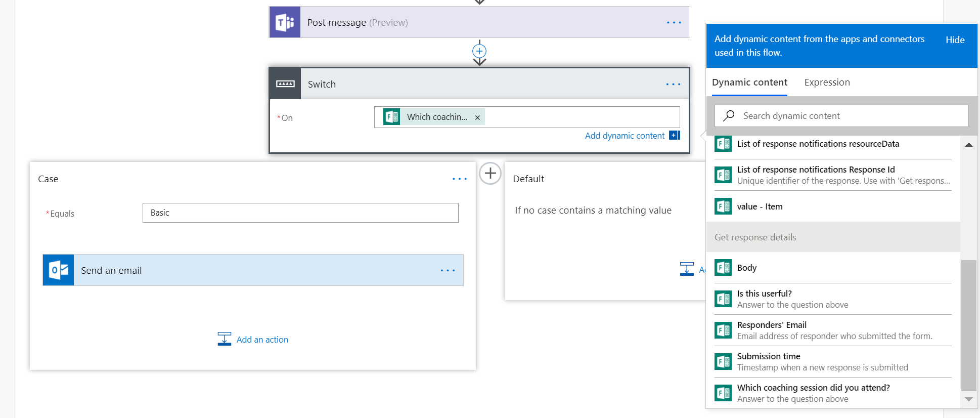Click the search magnifier icon in dynamic content
This screenshot has width=980, height=418.
pos(729,116)
